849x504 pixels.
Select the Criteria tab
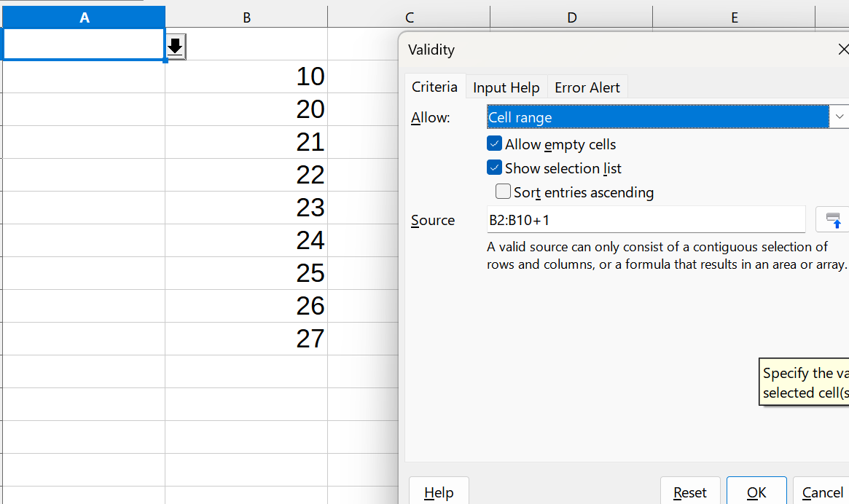(434, 87)
